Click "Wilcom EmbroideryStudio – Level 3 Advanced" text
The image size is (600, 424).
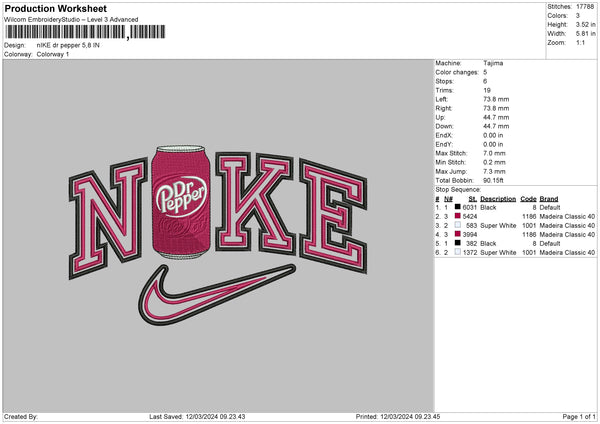tap(71, 20)
